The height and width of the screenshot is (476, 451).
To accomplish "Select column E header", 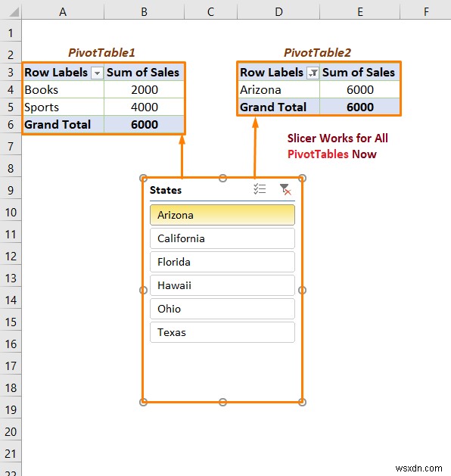I will point(360,12).
